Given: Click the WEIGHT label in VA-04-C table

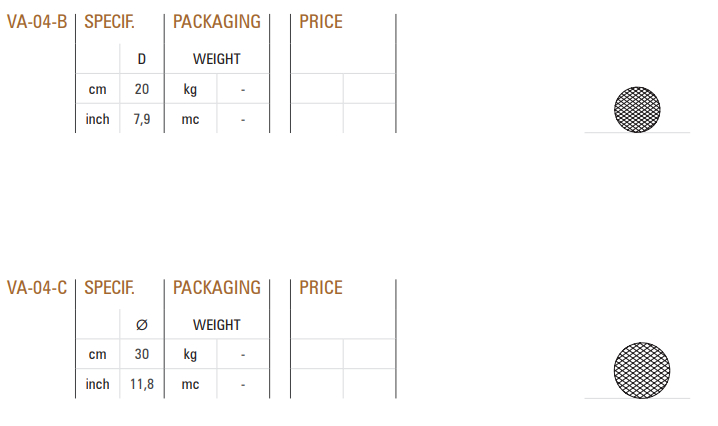Looking at the screenshot, I should tap(217, 325).
